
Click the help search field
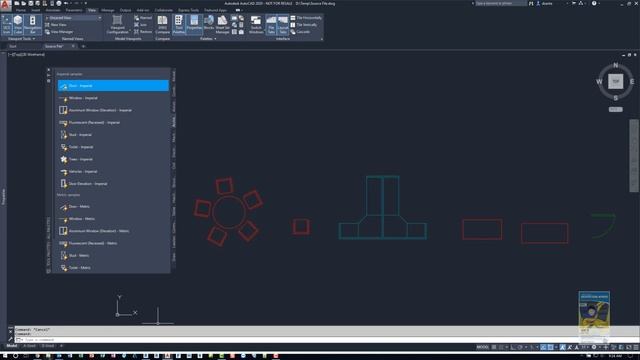point(501,3)
